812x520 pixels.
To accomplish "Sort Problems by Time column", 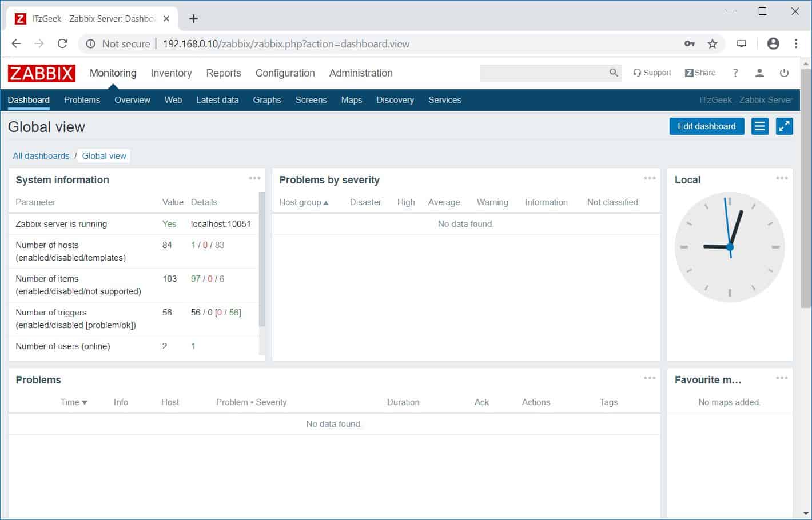I will point(74,402).
